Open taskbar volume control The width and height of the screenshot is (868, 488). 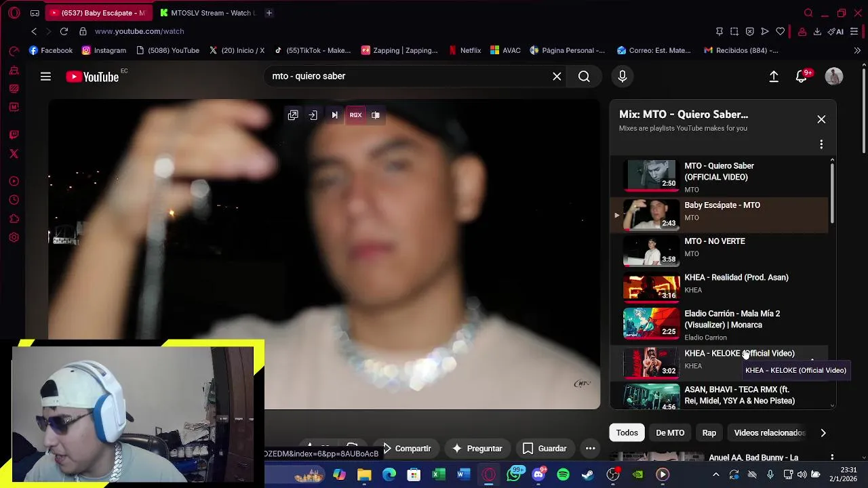802,474
